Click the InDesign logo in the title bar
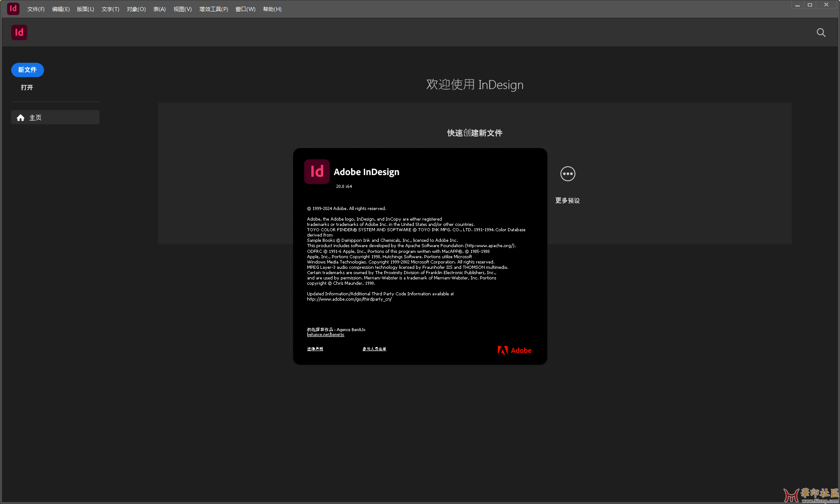The height and width of the screenshot is (504, 840). pos(13,8)
